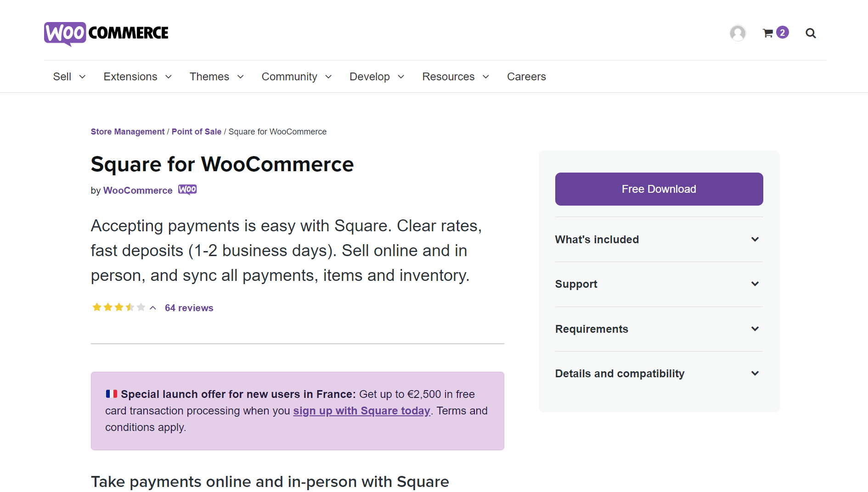
Task: Expand the Themes dropdown chevron
Action: [x=240, y=77]
